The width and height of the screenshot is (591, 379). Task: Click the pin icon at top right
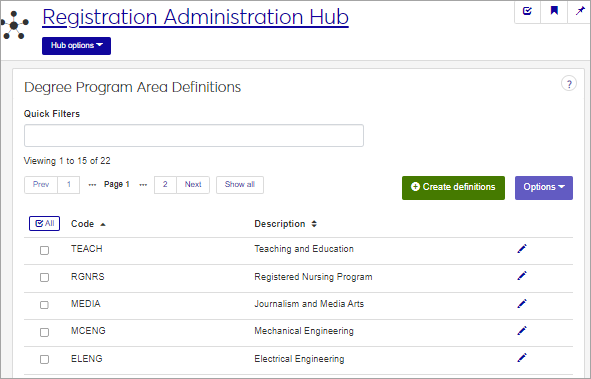580,11
